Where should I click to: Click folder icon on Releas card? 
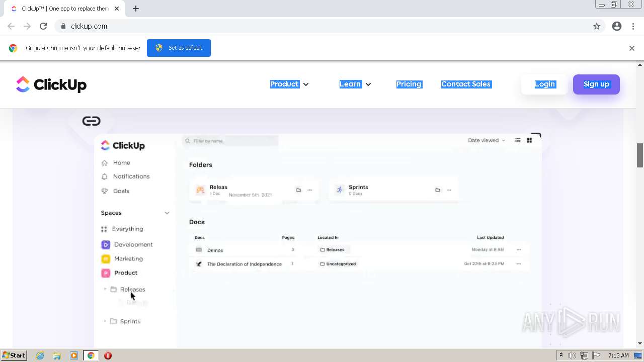pos(298,190)
